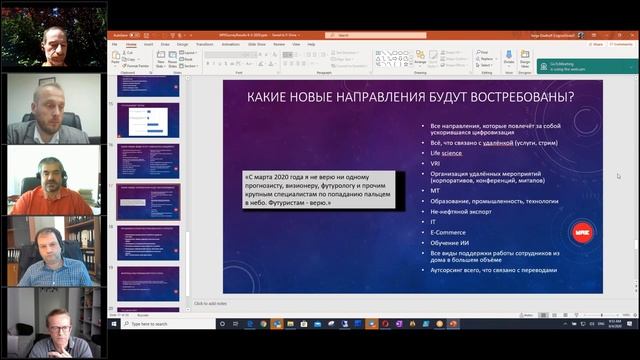Open the Windows Start menu

(x=114, y=324)
